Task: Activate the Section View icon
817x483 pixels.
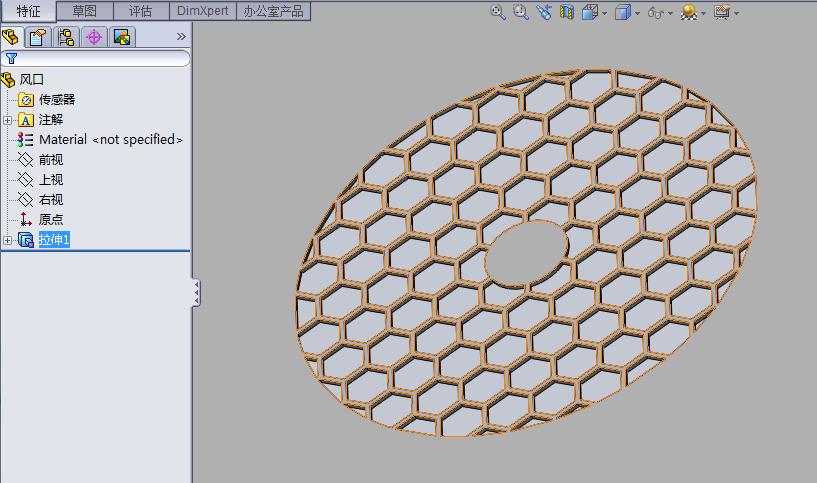Action: (566, 12)
